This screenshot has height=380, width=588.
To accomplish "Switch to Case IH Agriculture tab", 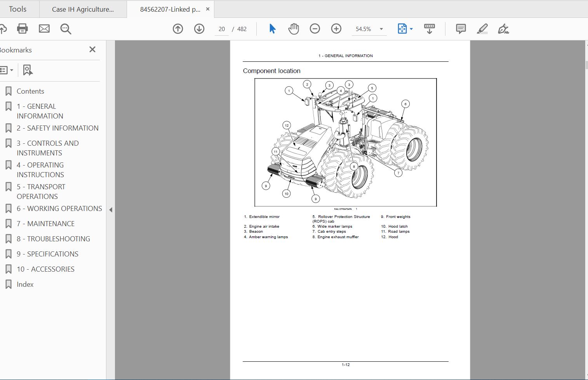I will tap(83, 9).
